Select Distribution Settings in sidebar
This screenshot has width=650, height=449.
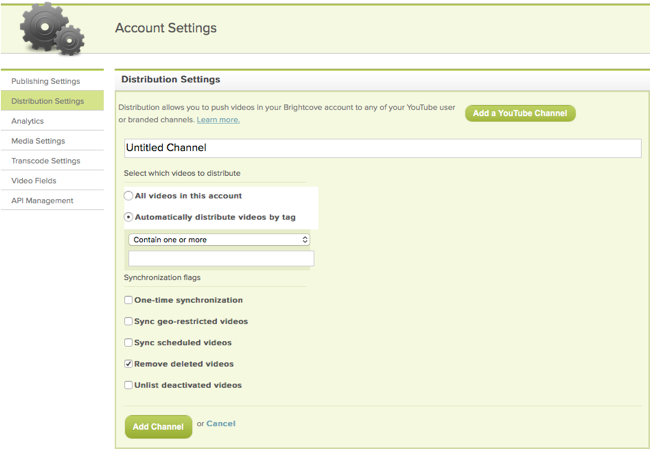pos(48,101)
